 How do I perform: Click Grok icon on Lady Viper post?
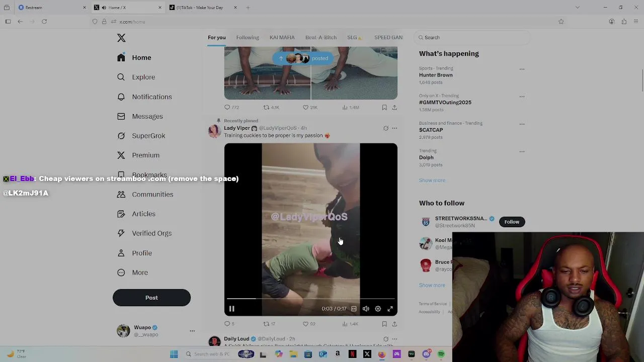click(x=386, y=128)
